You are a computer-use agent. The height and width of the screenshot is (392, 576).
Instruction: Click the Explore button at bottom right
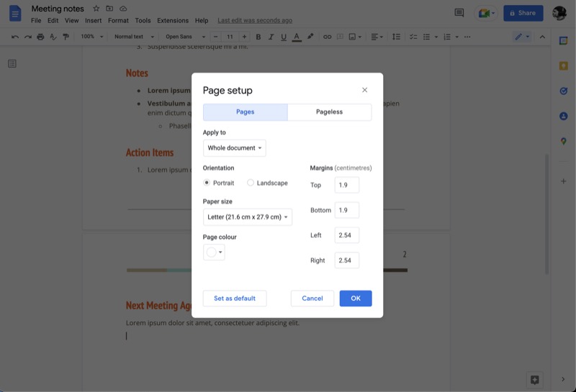535,380
